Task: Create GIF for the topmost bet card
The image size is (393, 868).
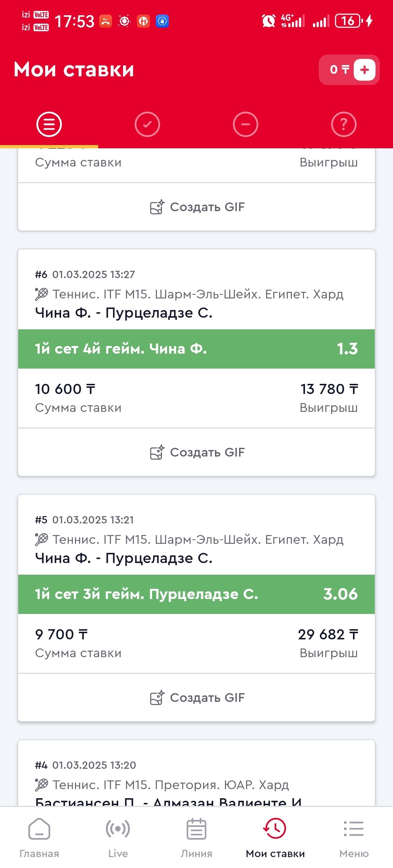Action: point(197,207)
